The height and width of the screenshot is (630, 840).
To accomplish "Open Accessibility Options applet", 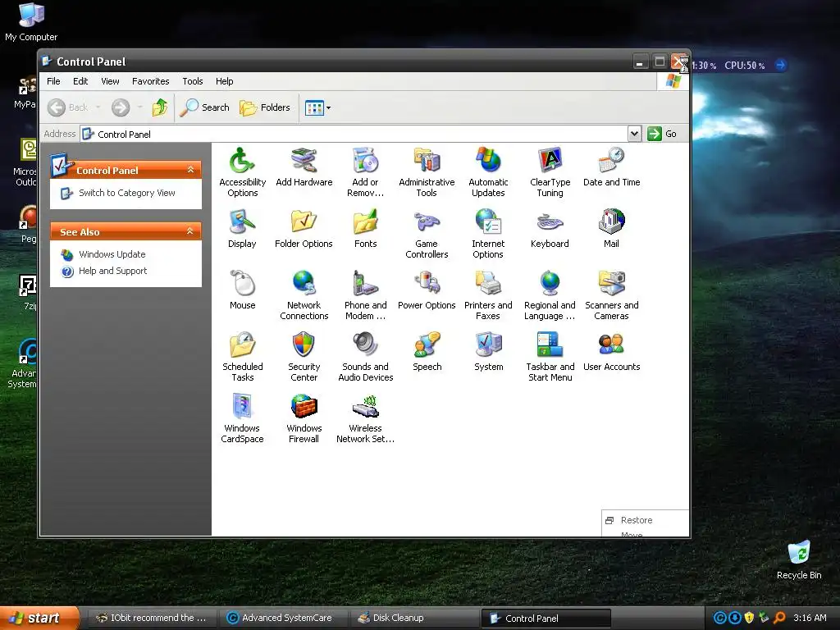I will tap(242, 171).
